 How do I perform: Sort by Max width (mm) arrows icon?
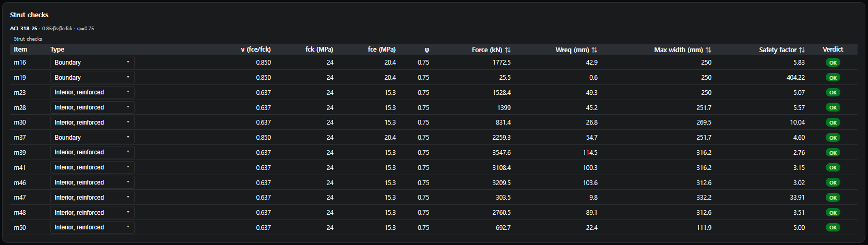[x=708, y=50]
